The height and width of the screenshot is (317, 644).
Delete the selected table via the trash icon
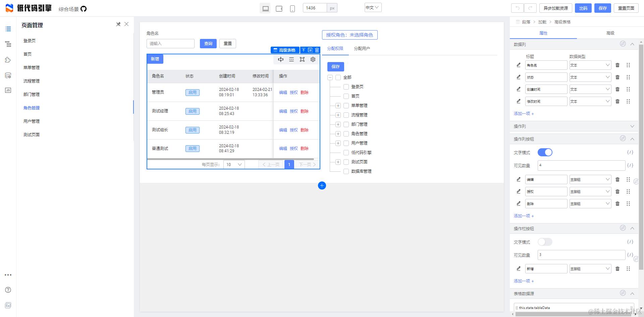[x=317, y=50]
